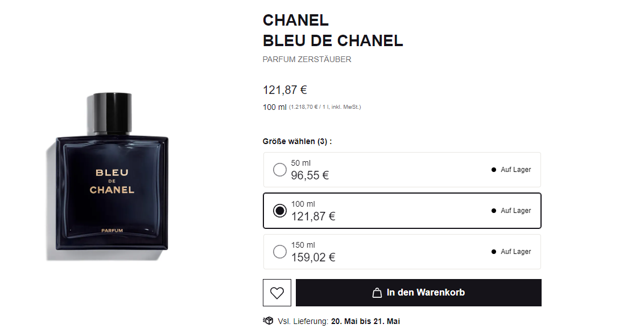Click stock status dot for 50 ml

pos(494,170)
